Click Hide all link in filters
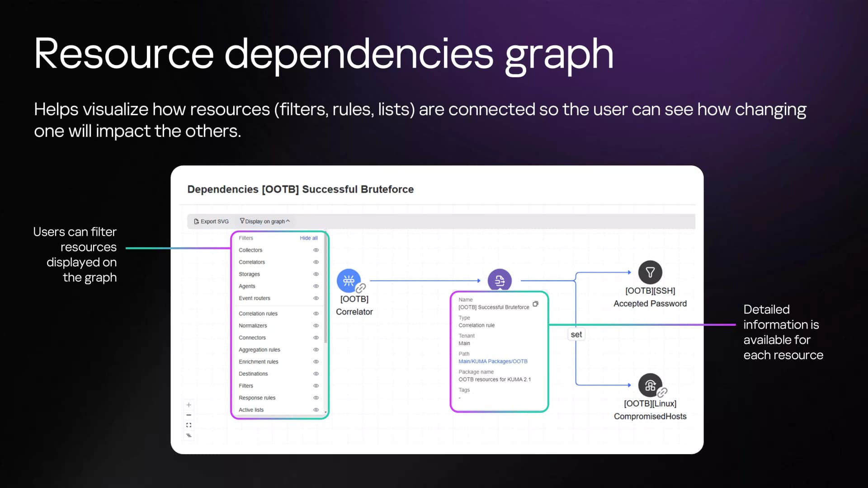868x488 pixels. click(x=309, y=238)
